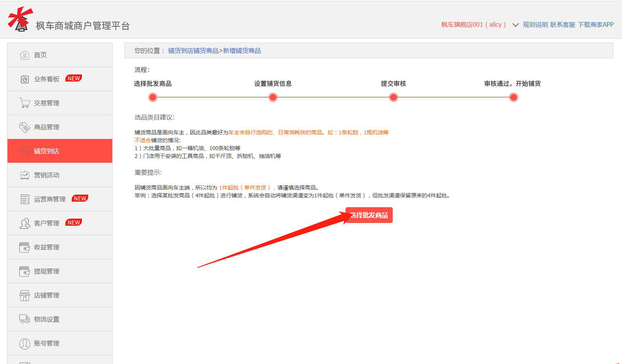This screenshot has width=622, height=364.
Task: Open the 收益管理 menu item
Action: point(46,247)
